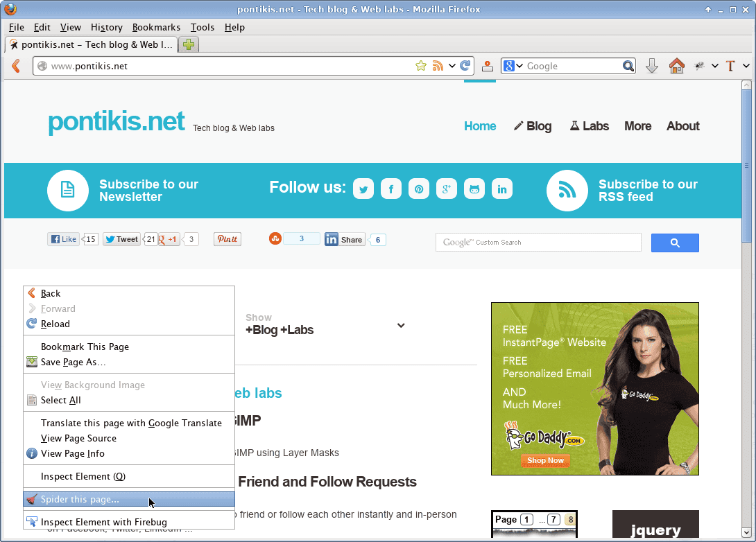Choose Select All in context menu

[x=129, y=401]
